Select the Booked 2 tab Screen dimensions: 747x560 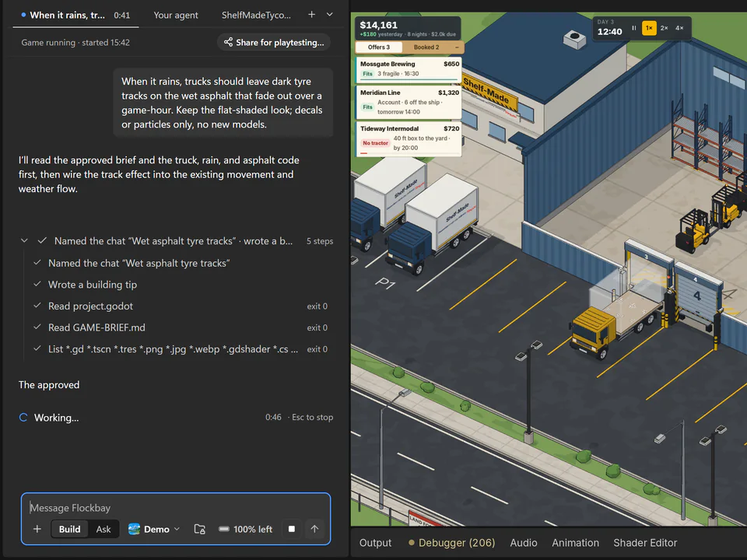pyautogui.click(x=426, y=47)
